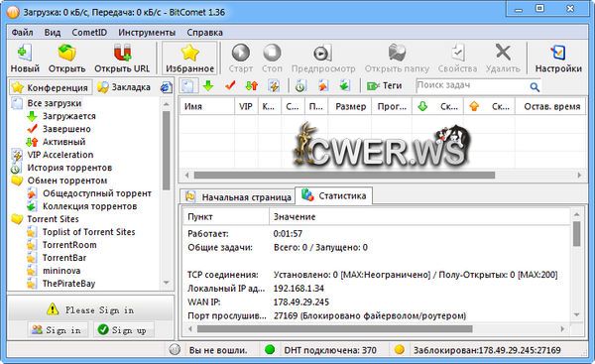The height and width of the screenshot is (364, 595).
Task: Select Коллекция торрентов item
Action: pos(89,206)
